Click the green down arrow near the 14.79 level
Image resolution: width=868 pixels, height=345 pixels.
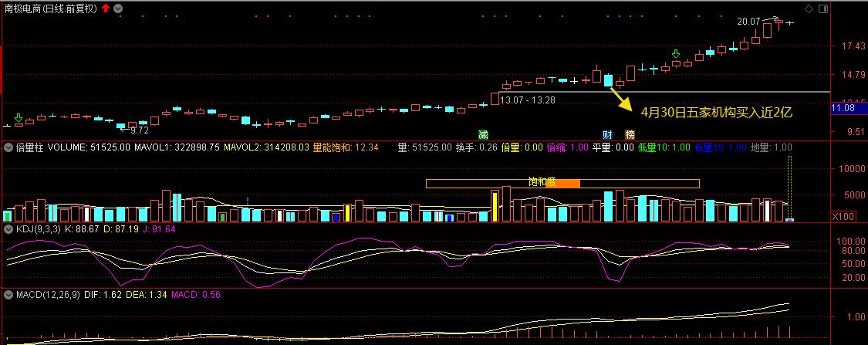click(675, 54)
